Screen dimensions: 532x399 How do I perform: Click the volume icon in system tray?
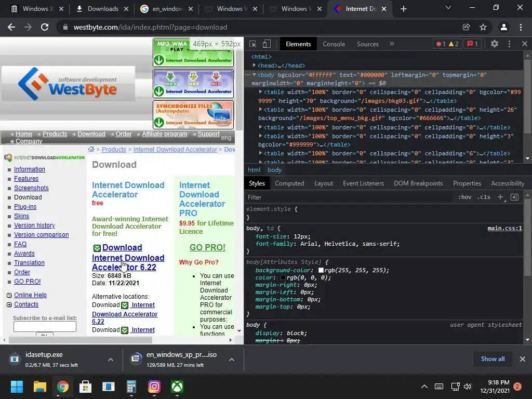(468, 387)
